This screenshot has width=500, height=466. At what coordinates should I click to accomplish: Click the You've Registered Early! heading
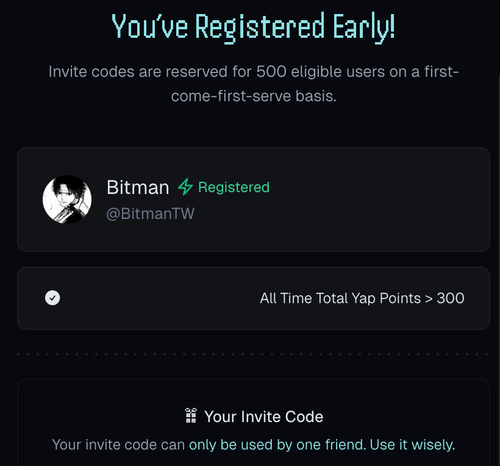[x=253, y=28]
